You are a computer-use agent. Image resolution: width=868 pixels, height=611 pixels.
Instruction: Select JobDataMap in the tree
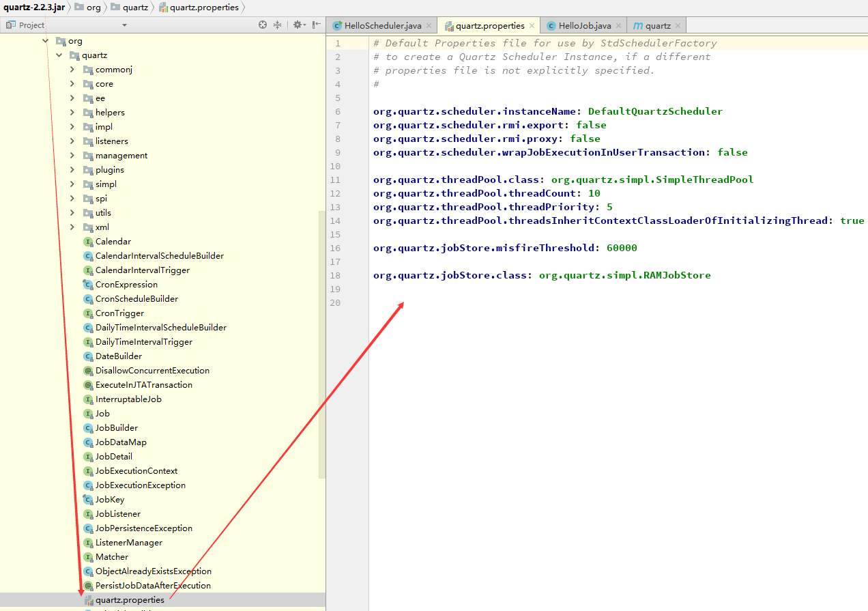[x=121, y=442]
